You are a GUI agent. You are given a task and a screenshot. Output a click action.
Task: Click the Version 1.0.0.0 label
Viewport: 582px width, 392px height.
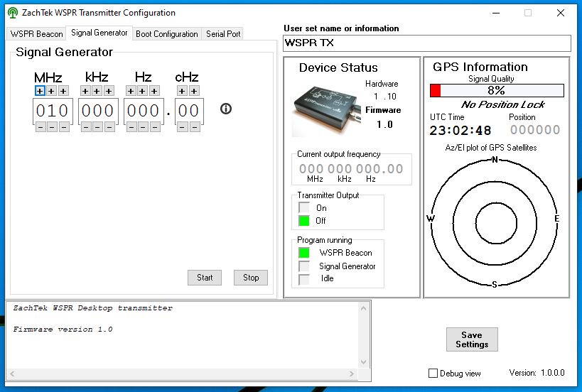tap(537, 373)
